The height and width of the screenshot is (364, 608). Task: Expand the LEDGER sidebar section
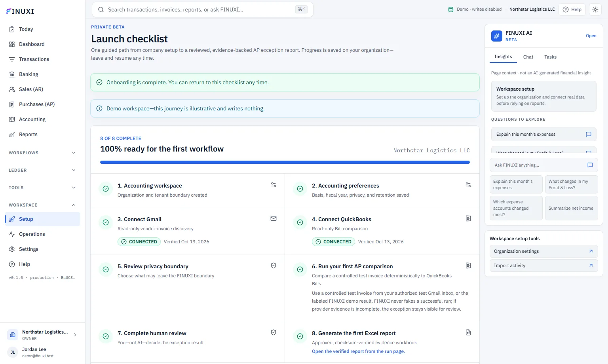coord(42,170)
